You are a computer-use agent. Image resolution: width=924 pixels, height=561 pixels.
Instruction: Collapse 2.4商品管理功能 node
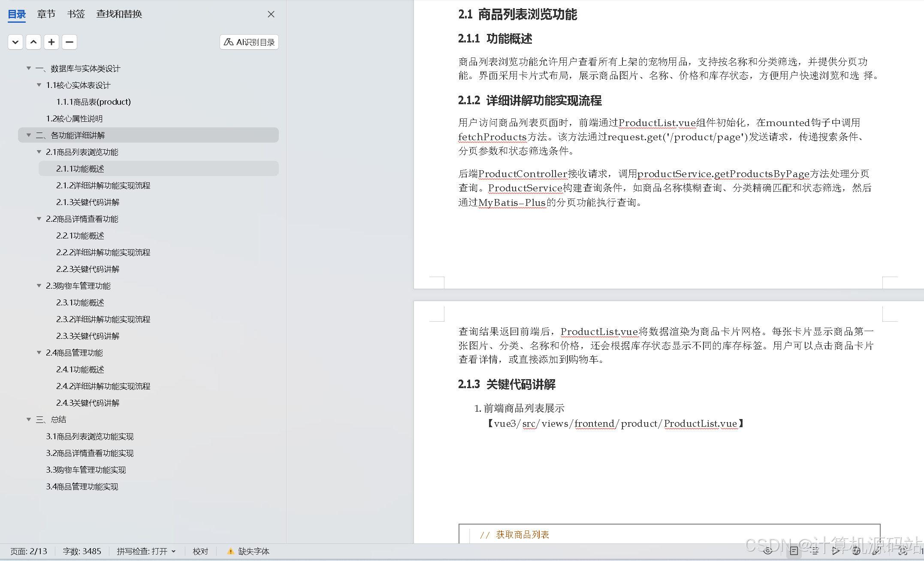(x=39, y=353)
